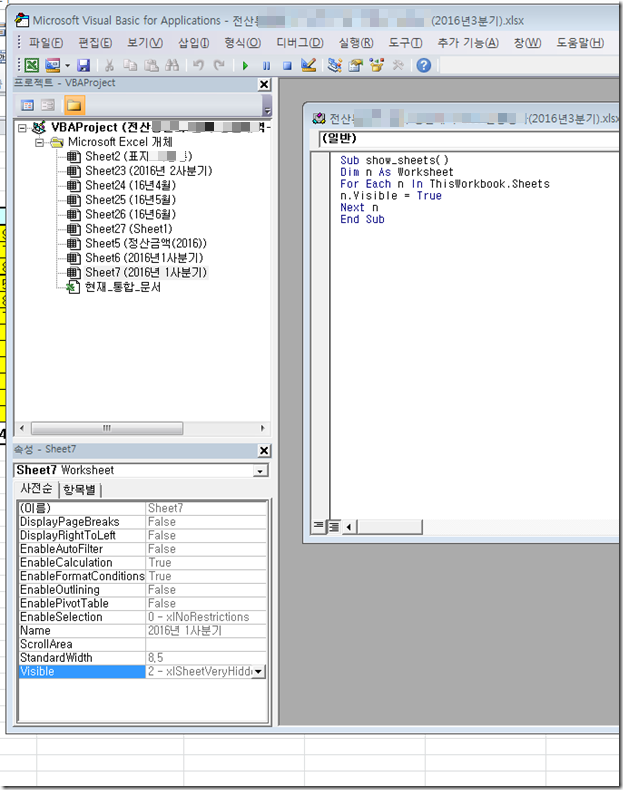Open the Sheet7 Worksheet object dropdown
The width and height of the screenshot is (623, 790).
click(x=260, y=471)
